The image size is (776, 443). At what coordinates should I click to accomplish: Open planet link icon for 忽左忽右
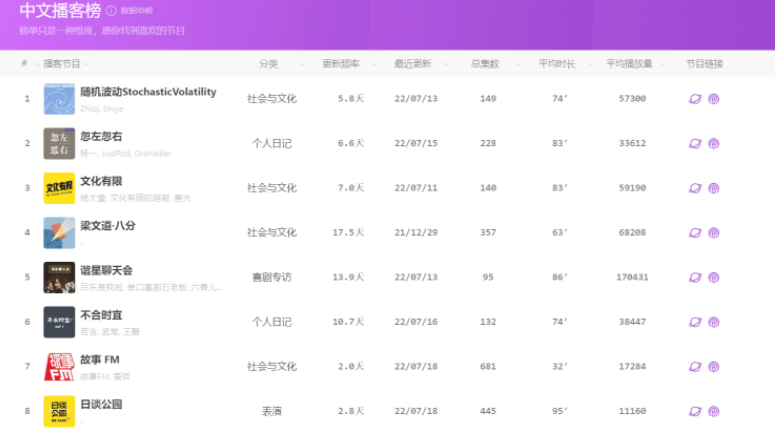pos(695,144)
